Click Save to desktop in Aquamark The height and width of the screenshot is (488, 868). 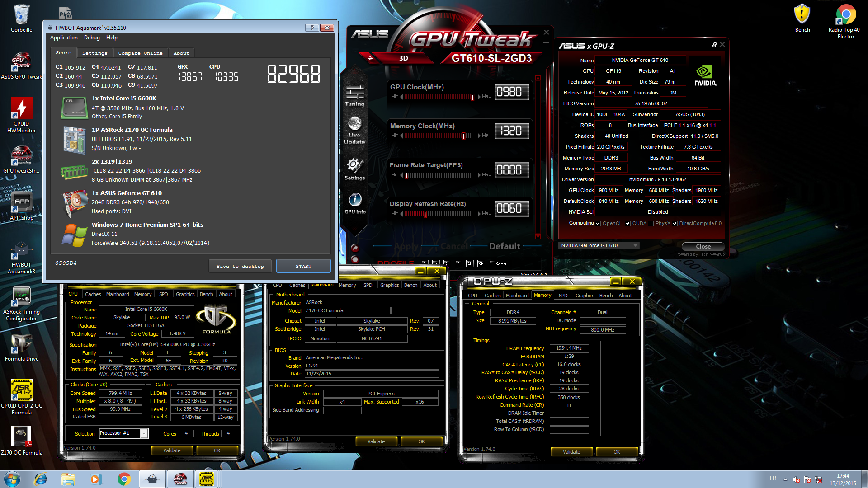click(x=240, y=266)
